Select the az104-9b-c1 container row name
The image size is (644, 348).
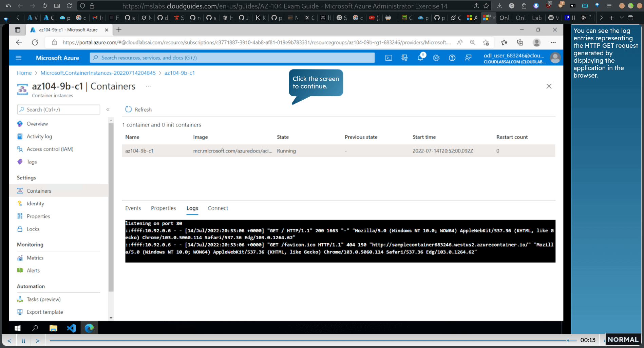click(x=139, y=151)
